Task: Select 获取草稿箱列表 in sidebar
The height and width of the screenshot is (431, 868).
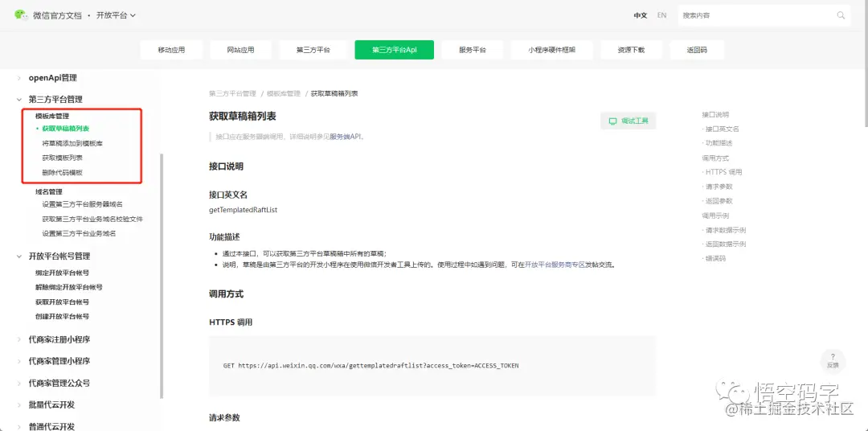Action: click(66, 129)
